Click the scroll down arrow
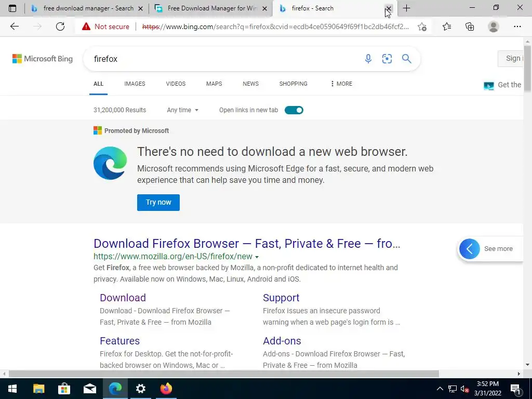This screenshot has height=399, width=532. point(528,365)
